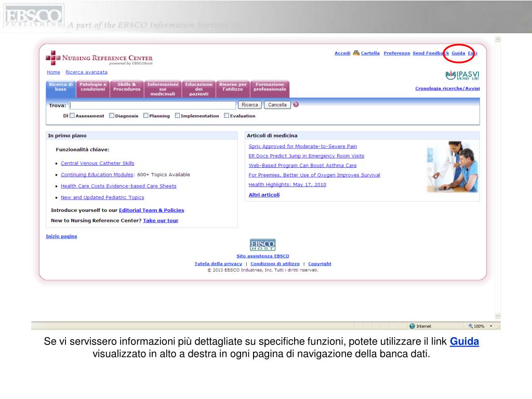Toggle the Evaluation checkbox
The image size is (532, 399).
point(227,116)
